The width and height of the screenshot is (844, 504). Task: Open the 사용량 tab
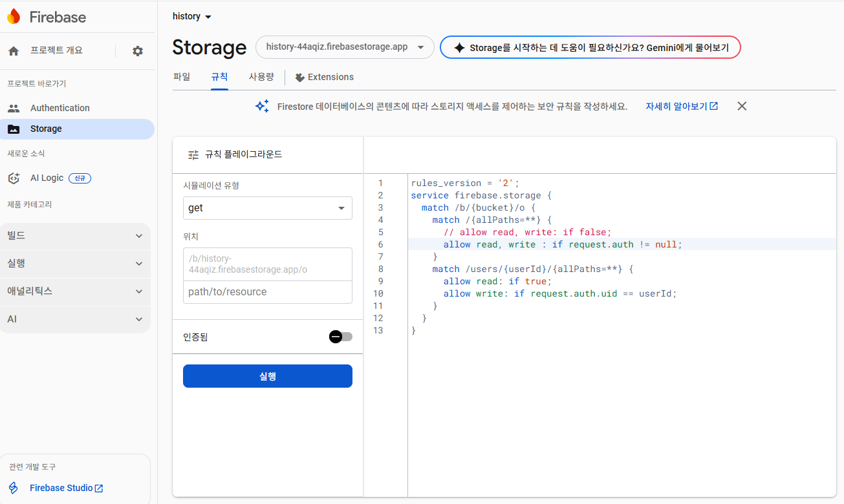[261, 77]
